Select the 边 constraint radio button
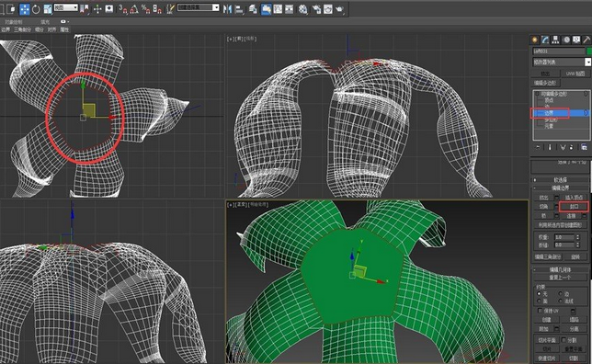This screenshot has width=592, height=364. (561, 293)
